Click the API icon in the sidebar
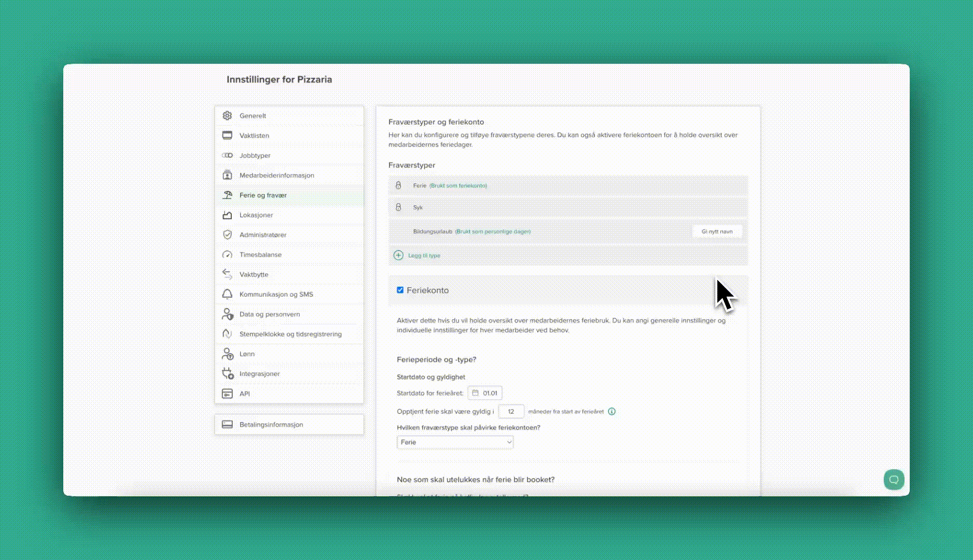This screenshot has width=973, height=560. click(227, 394)
